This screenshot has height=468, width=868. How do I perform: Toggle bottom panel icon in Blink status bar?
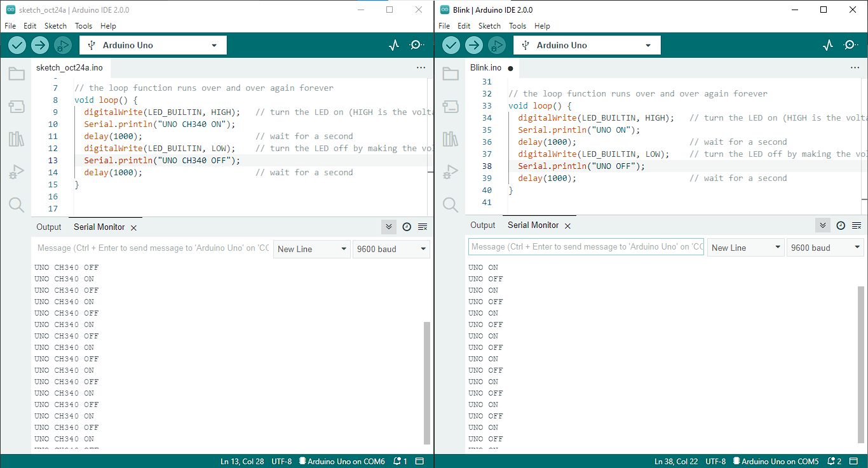(853, 462)
